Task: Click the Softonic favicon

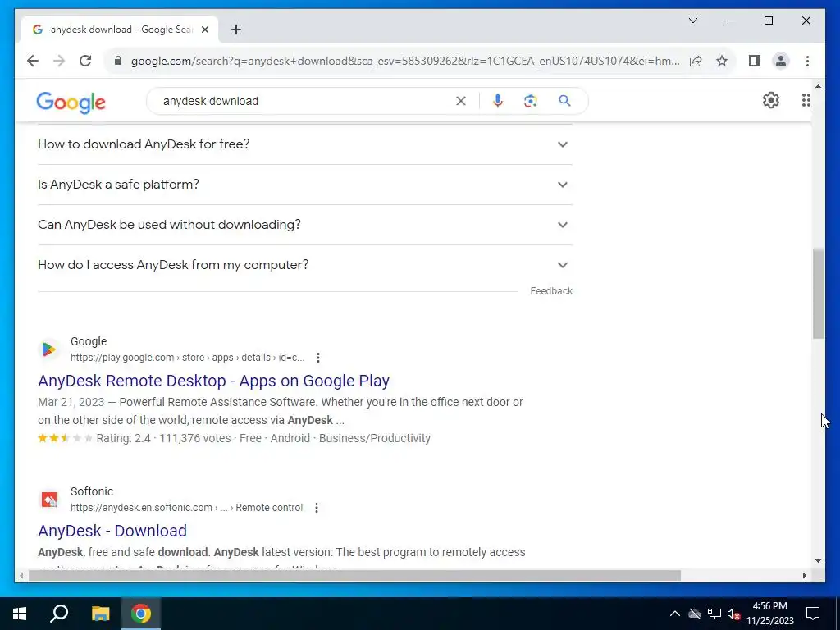Action: point(48,500)
